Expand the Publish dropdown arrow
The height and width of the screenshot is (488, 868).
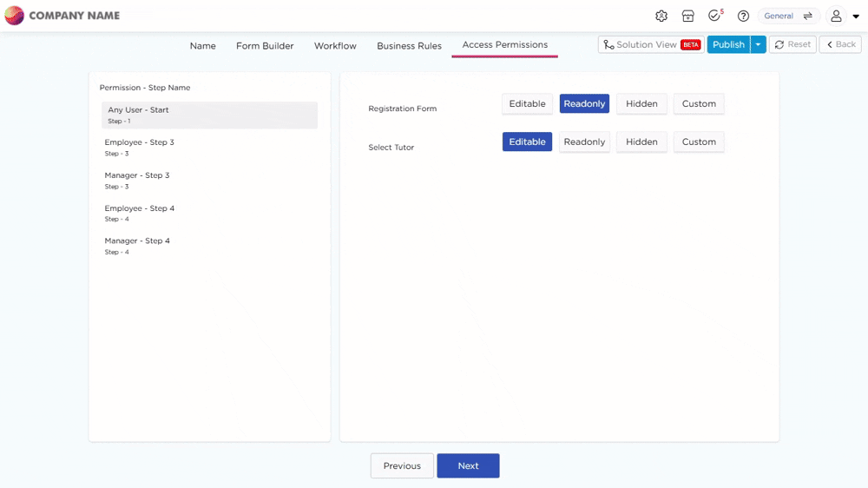coord(759,44)
